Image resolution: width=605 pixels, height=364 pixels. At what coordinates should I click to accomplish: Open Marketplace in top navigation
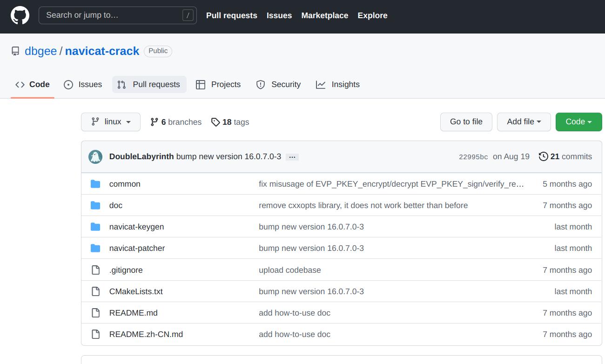[x=325, y=15]
